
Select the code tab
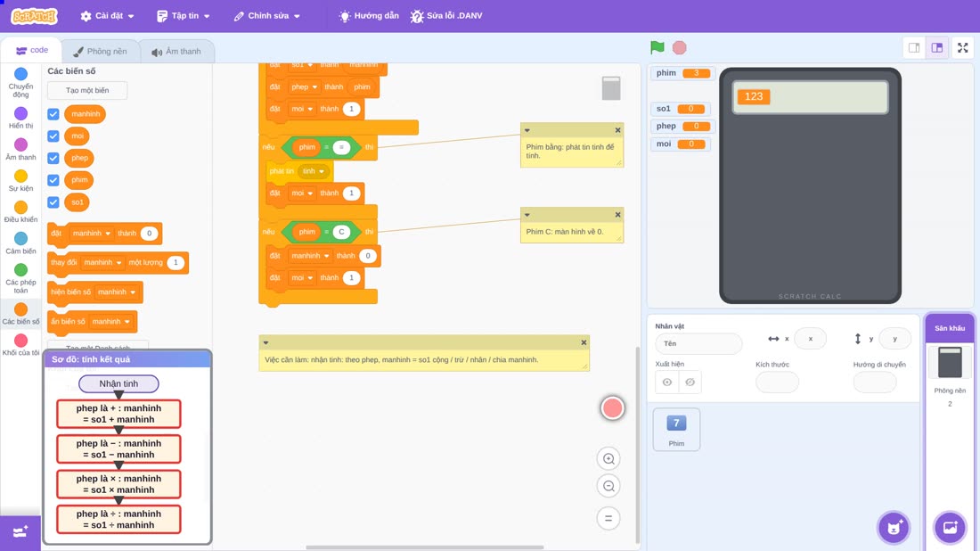coord(31,50)
